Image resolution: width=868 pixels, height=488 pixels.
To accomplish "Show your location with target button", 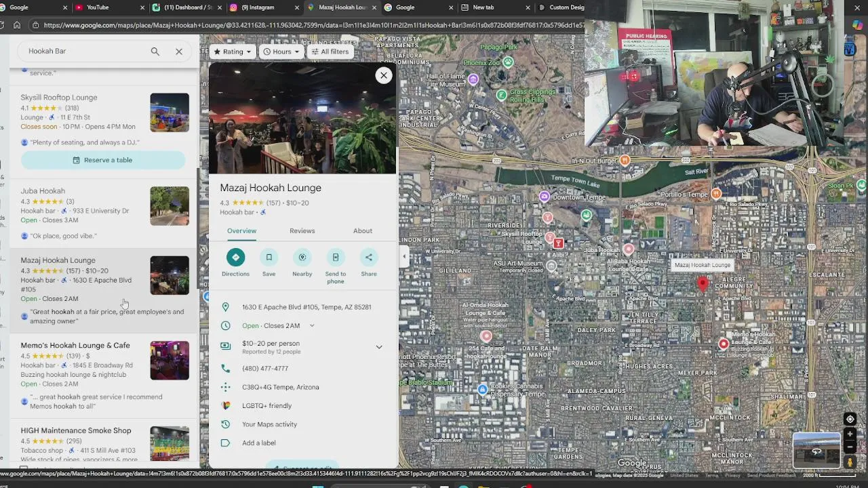I will tap(850, 420).
